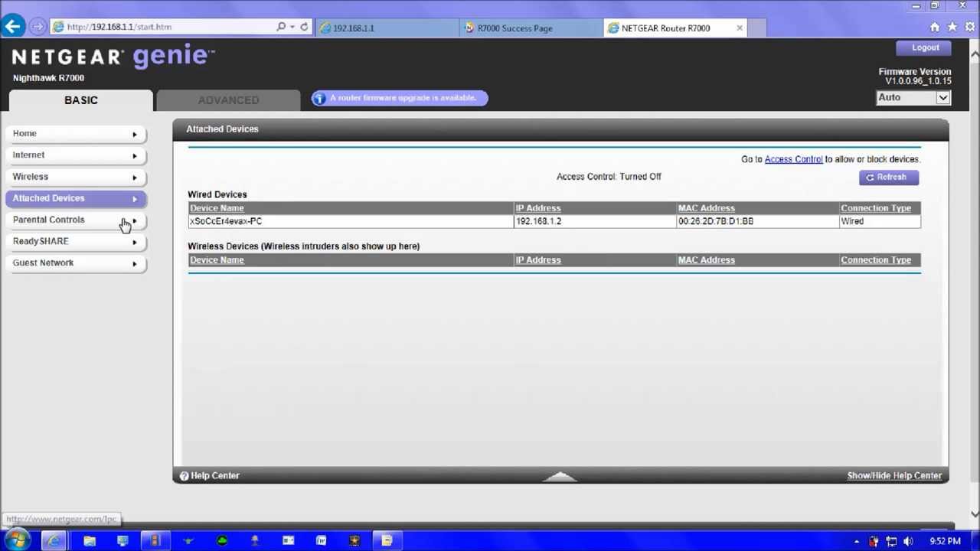The image size is (980, 551).
Task: Expand the Internet menu arrow
Action: (135, 156)
